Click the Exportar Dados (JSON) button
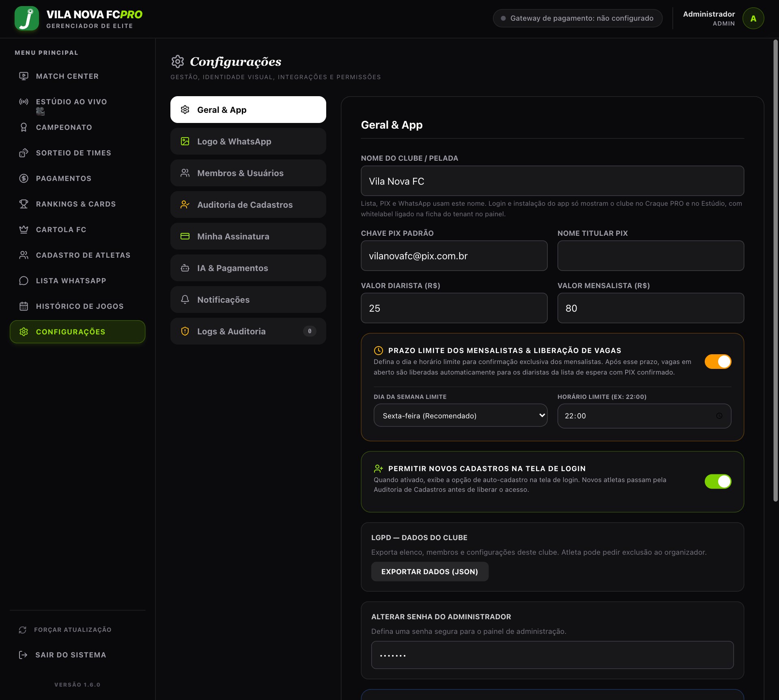Image resolution: width=779 pixels, height=700 pixels. 430,572
